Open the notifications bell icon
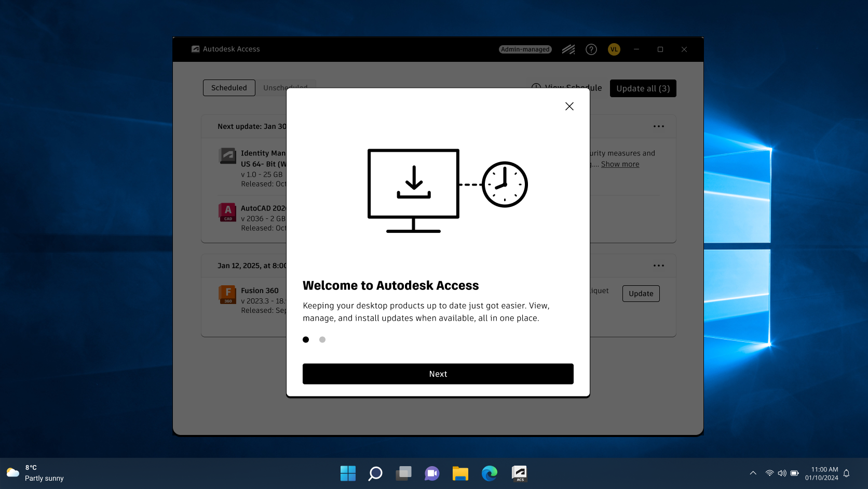The image size is (868, 489). 847,473
